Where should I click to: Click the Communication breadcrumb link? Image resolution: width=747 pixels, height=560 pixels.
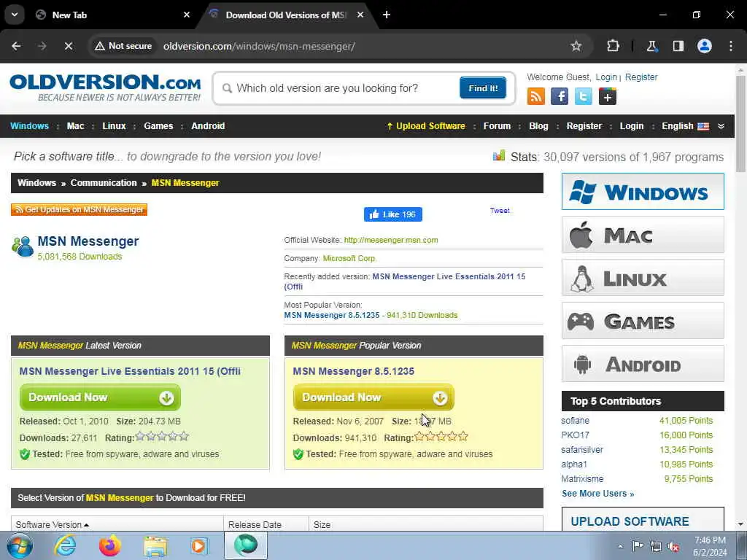pos(104,183)
